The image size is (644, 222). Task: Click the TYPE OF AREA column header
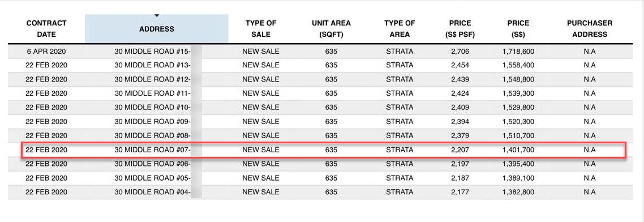(400, 29)
